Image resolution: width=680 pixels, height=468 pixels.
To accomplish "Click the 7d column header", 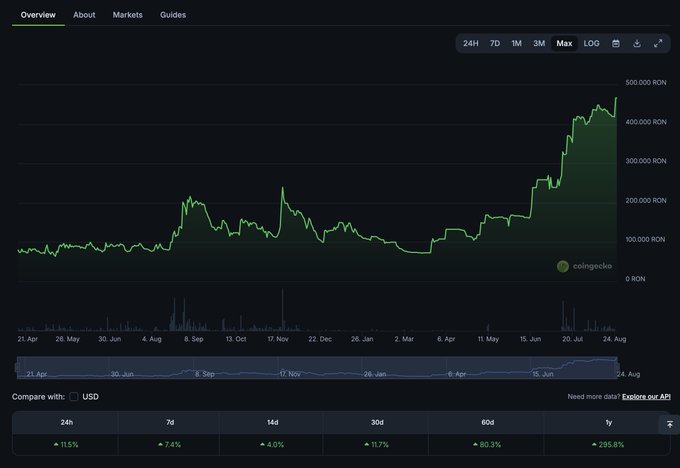I will click(x=170, y=422).
